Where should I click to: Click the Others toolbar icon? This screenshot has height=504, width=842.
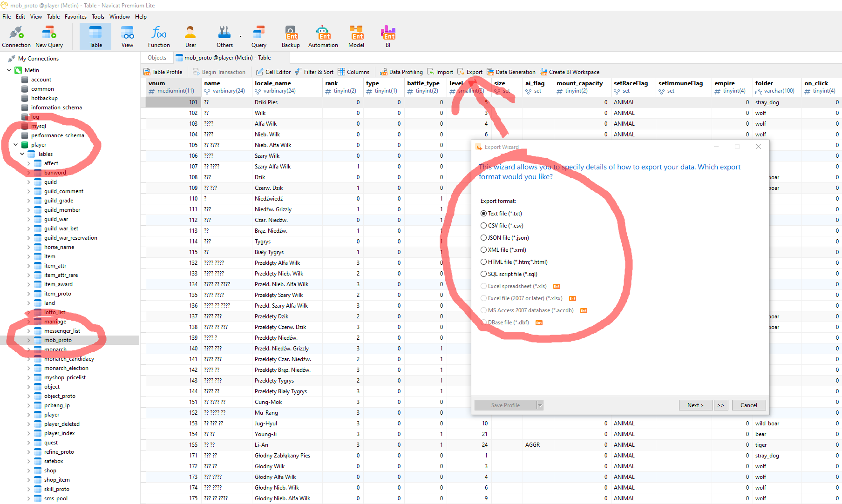click(224, 37)
